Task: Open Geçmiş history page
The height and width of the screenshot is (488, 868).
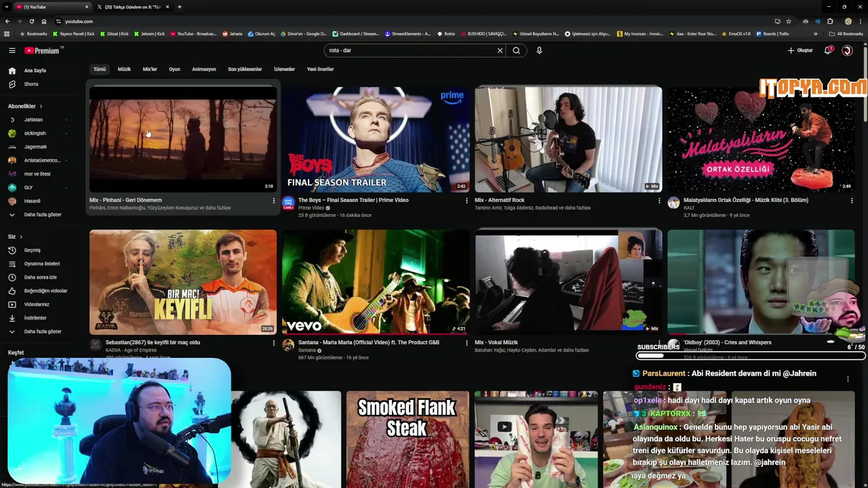Action: click(32, 250)
